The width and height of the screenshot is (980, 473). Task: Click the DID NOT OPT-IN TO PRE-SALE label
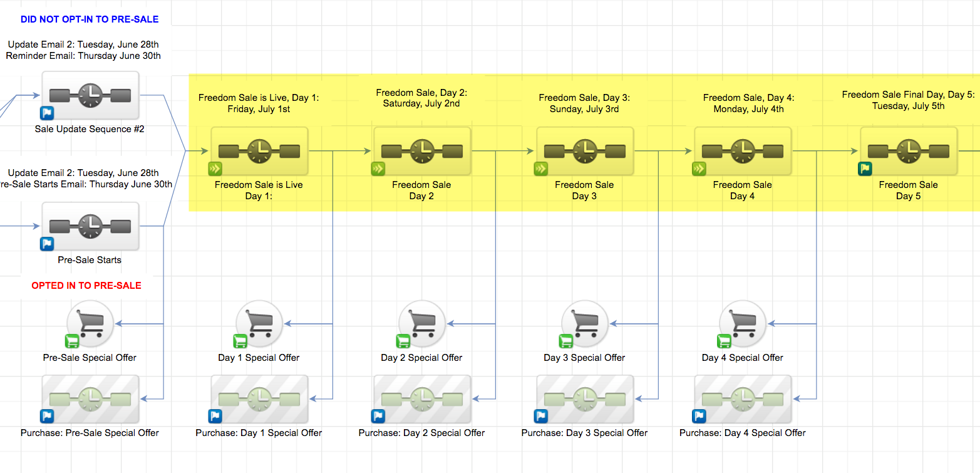tap(90, 19)
